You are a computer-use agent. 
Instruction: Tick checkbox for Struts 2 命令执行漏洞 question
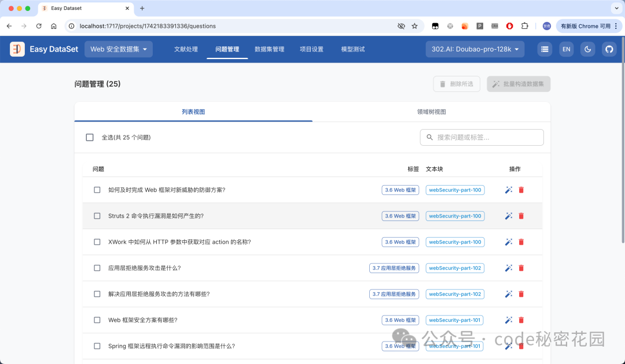click(x=97, y=216)
